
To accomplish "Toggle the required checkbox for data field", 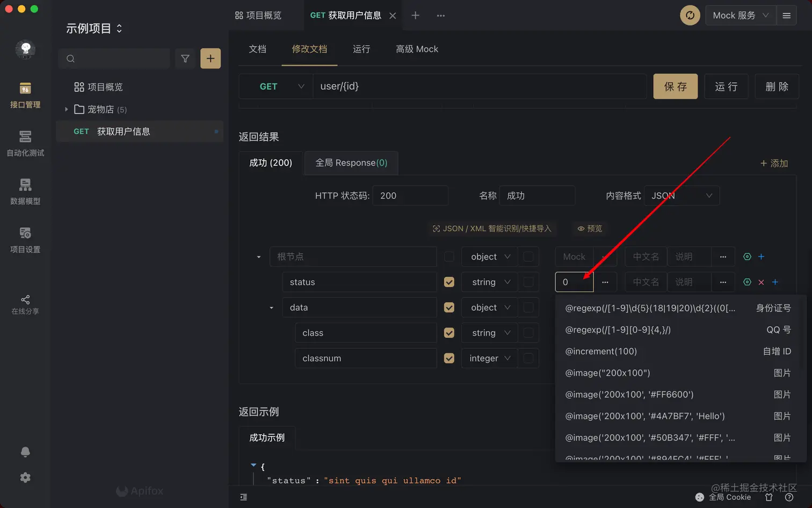I will [450, 307].
